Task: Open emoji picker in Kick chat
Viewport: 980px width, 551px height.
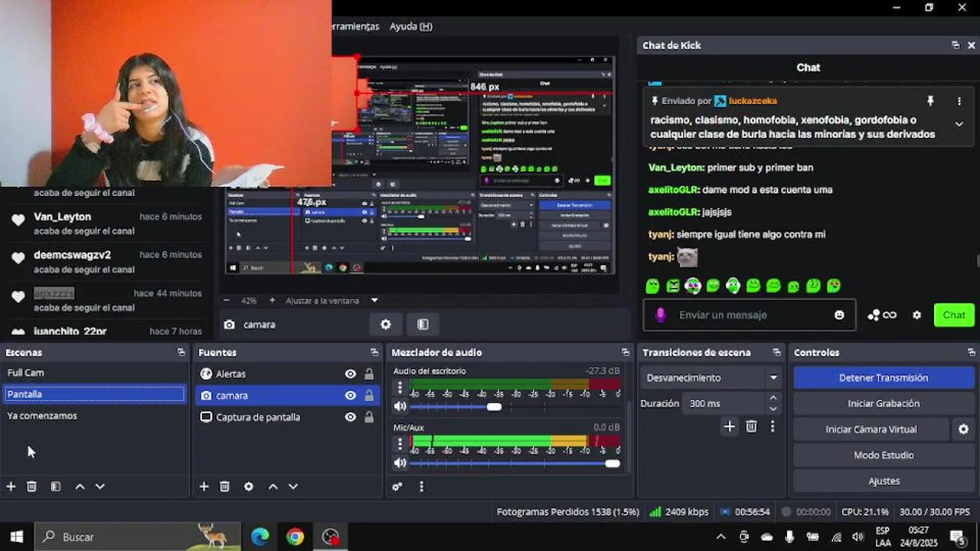Action: pos(839,315)
